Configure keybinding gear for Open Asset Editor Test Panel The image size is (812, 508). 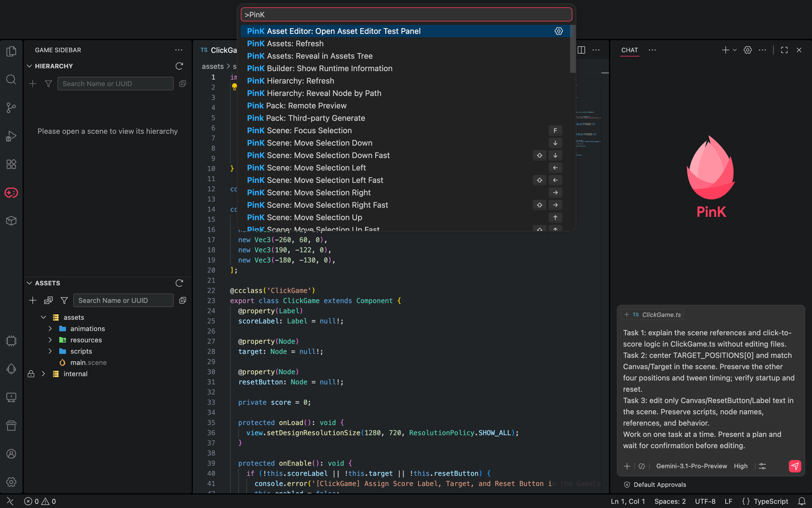(x=559, y=31)
